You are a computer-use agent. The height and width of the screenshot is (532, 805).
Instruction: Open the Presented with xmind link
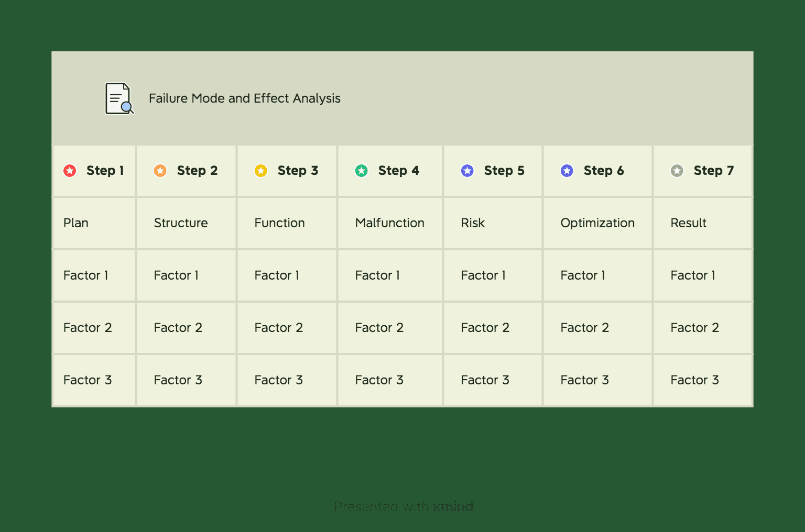[x=404, y=506]
